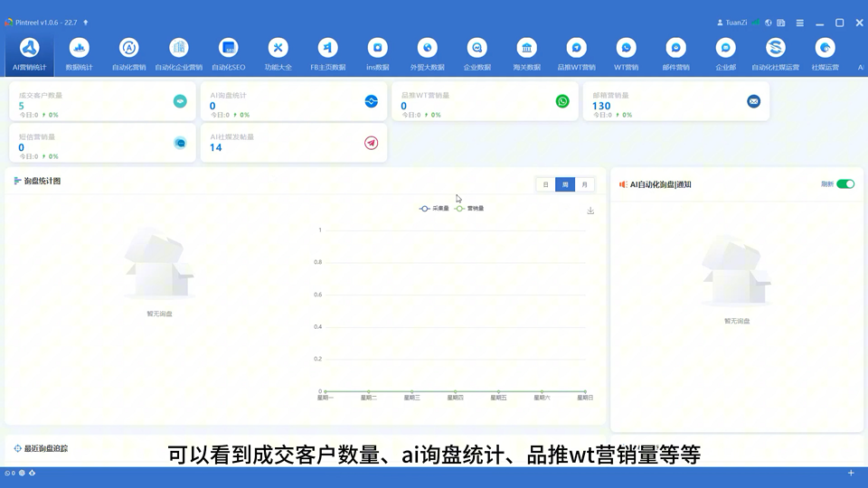Toggle 采集量 series in chart legend
The image size is (868, 488).
[x=434, y=209]
